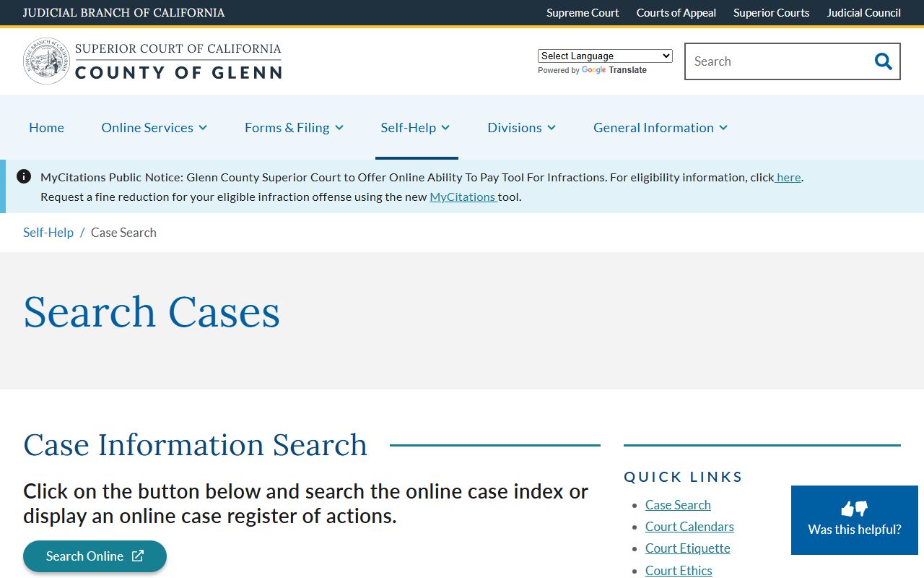The width and height of the screenshot is (924, 578).
Task: Expand the Self-Help menu
Action: tap(415, 127)
